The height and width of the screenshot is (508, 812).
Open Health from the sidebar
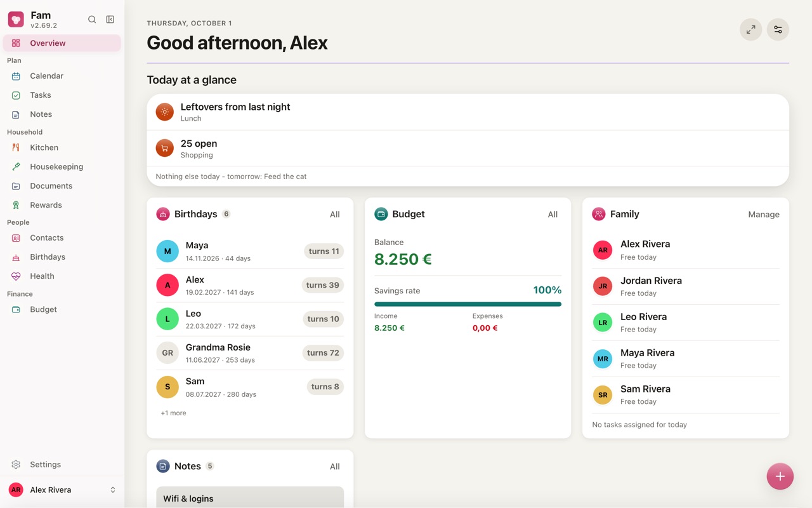(62, 276)
